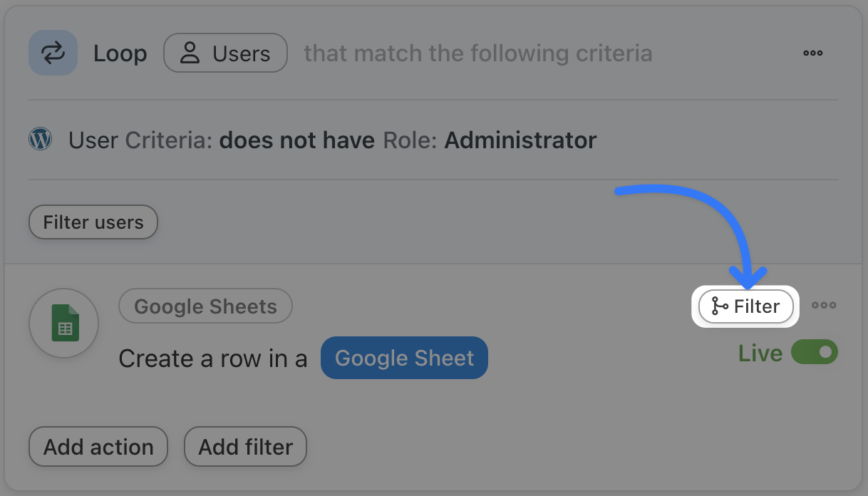
Task: Open the Loop three-dot options menu
Action: point(813,53)
